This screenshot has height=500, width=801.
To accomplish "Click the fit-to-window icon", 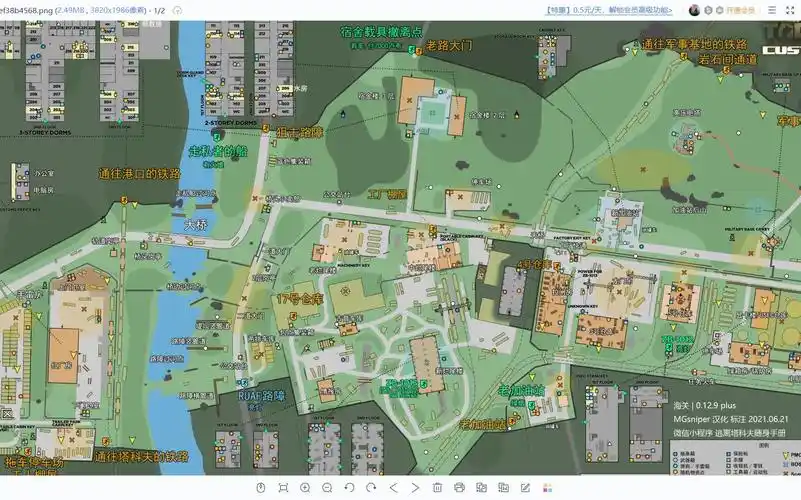I will pos(283,488).
